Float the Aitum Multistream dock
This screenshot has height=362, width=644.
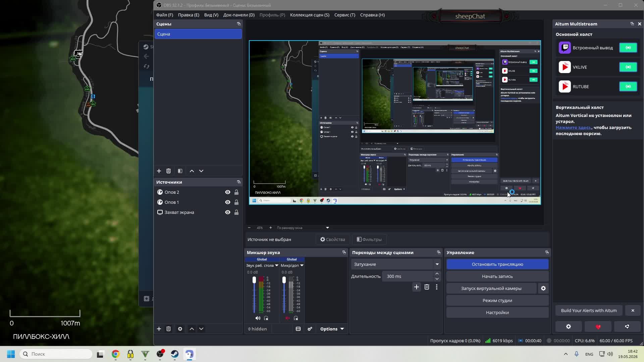coord(632,24)
